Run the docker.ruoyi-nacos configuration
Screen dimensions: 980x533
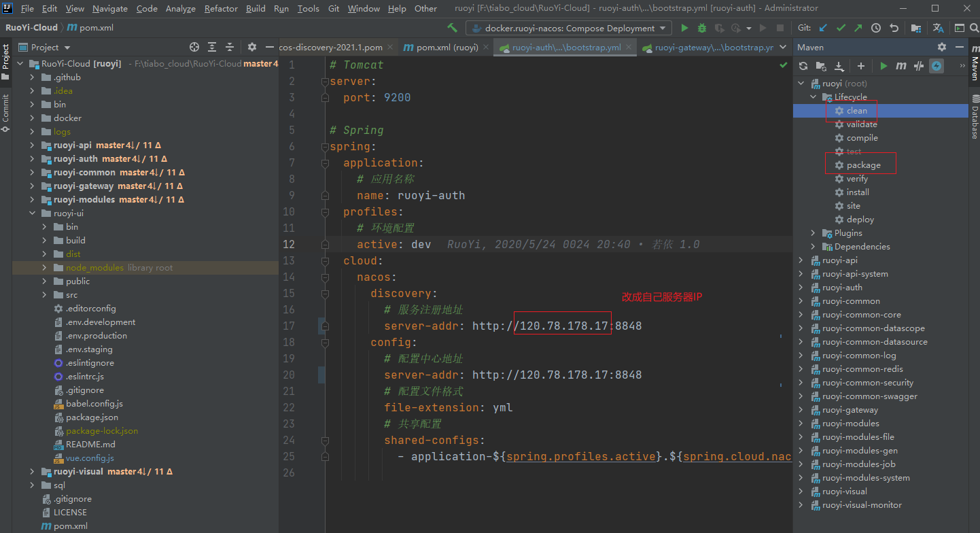point(684,28)
